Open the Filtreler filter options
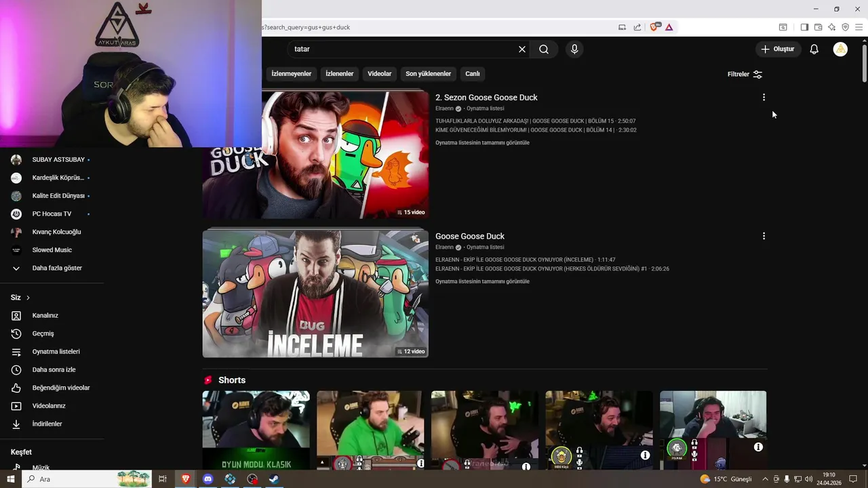The width and height of the screenshot is (868, 488). point(745,74)
